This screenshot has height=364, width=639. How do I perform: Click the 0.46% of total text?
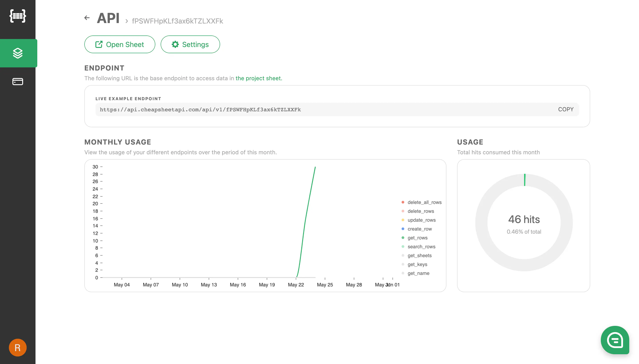(x=524, y=232)
